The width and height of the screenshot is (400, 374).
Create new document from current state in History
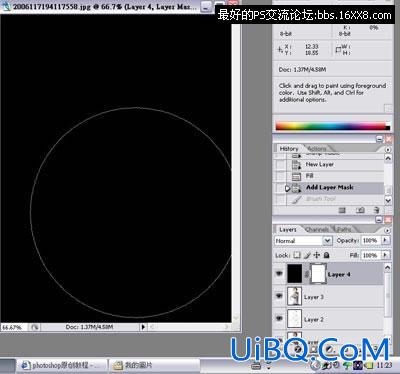342,210
